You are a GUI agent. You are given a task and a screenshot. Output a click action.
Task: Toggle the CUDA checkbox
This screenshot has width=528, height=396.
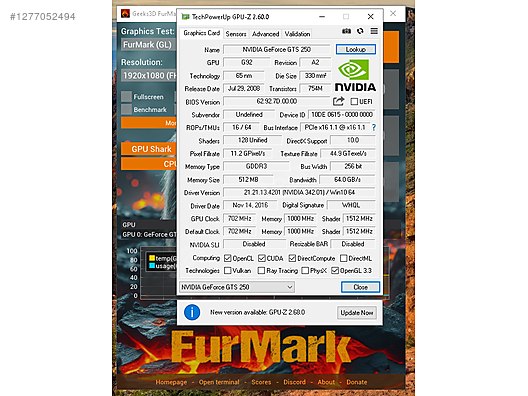262,258
